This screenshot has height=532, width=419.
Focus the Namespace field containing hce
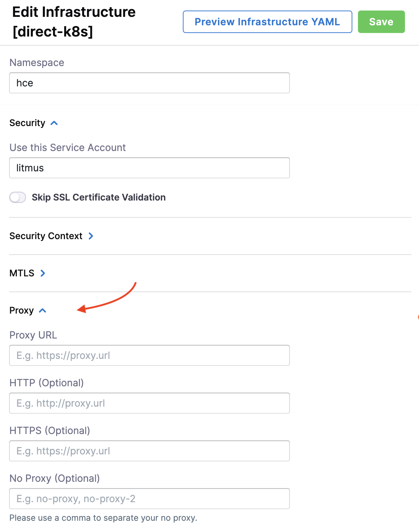pos(149,83)
